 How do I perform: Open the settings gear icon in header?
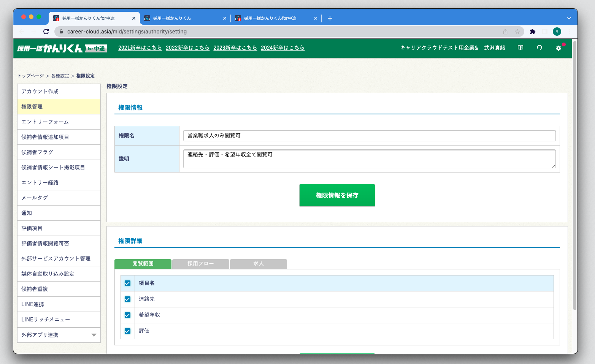pyautogui.click(x=558, y=48)
